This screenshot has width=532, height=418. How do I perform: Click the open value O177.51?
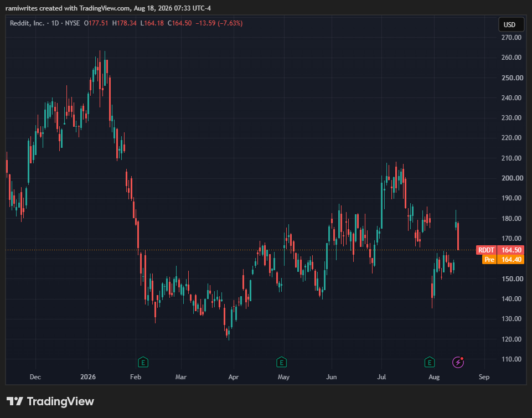96,23
